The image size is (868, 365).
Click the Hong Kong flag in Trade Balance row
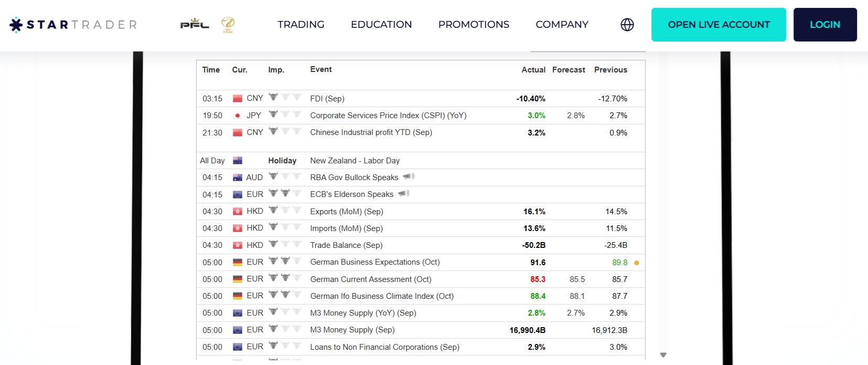click(x=238, y=245)
